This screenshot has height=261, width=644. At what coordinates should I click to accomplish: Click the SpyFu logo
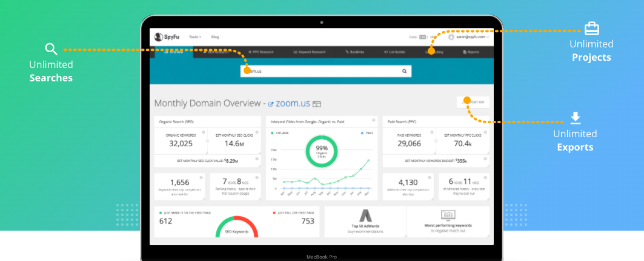[167, 37]
